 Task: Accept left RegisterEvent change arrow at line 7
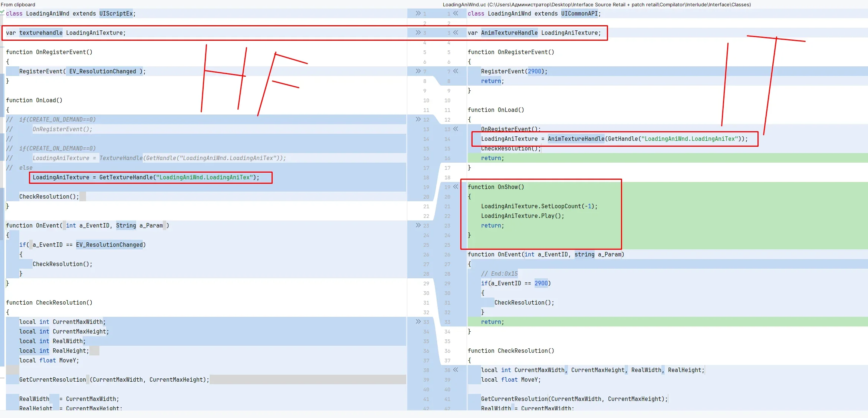click(418, 71)
